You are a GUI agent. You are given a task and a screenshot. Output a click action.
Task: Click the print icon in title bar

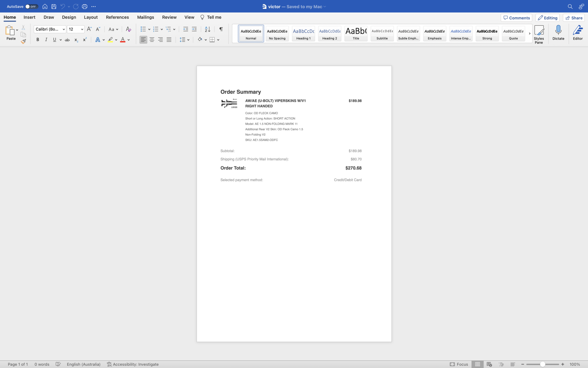tap(84, 6)
